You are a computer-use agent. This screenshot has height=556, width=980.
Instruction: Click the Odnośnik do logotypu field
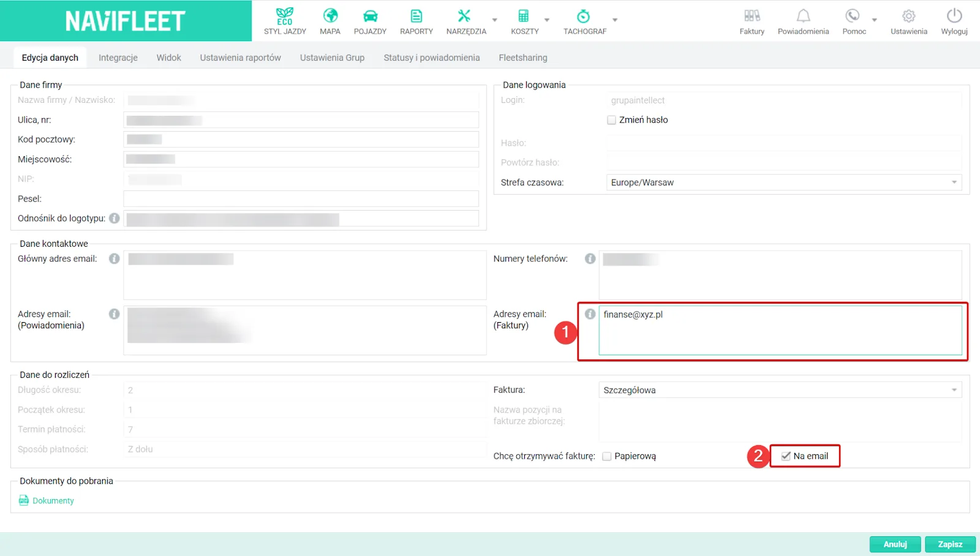(301, 219)
